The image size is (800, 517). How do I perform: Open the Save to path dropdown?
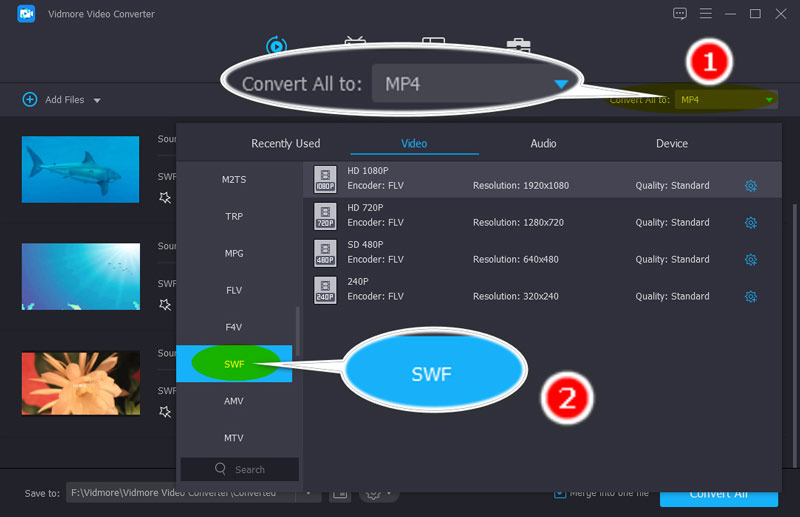pos(309,493)
